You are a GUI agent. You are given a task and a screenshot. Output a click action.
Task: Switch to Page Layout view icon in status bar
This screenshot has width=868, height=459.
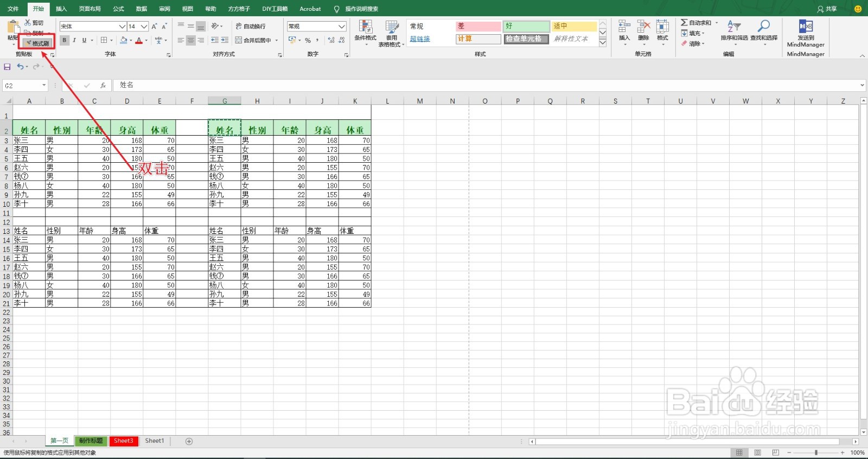click(757, 452)
